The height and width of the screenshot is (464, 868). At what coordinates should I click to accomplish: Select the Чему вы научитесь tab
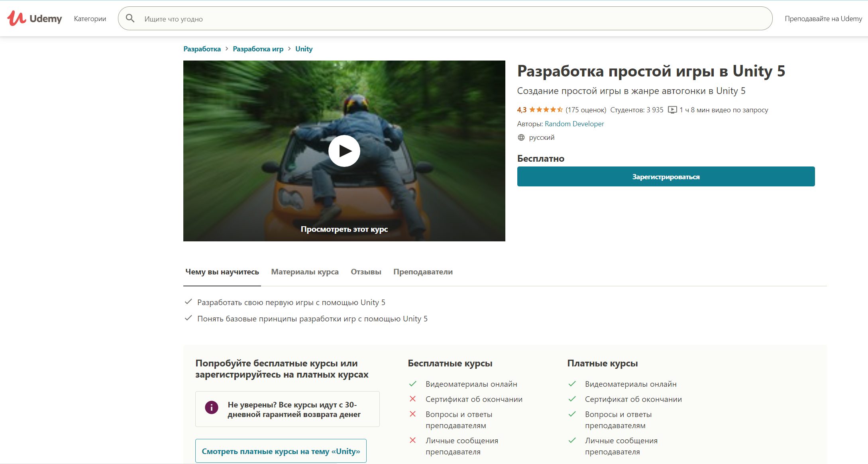222,272
